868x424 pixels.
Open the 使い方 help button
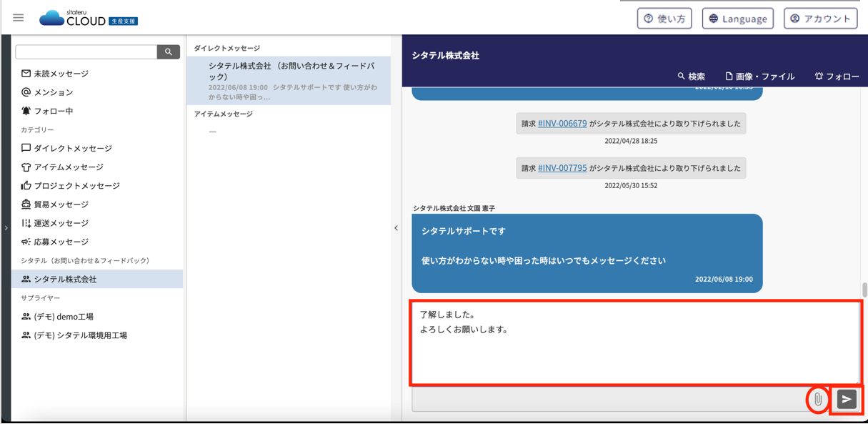click(664, 19)
